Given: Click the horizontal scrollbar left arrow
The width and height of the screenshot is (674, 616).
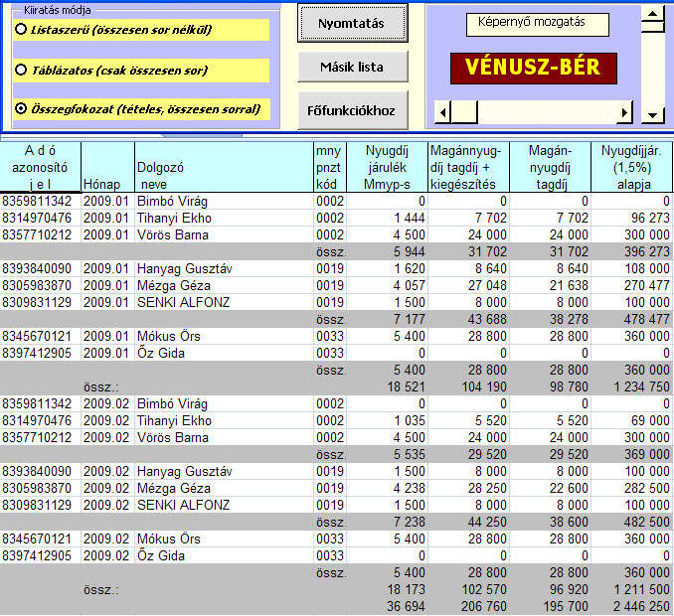Looking at the screenshot, I should click(x=442, y=113).
